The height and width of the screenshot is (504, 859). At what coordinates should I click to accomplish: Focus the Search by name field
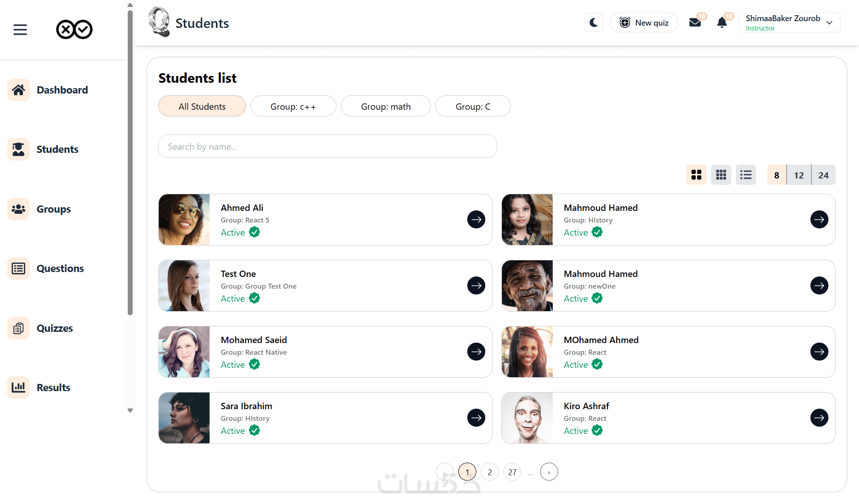coord(327,147)
